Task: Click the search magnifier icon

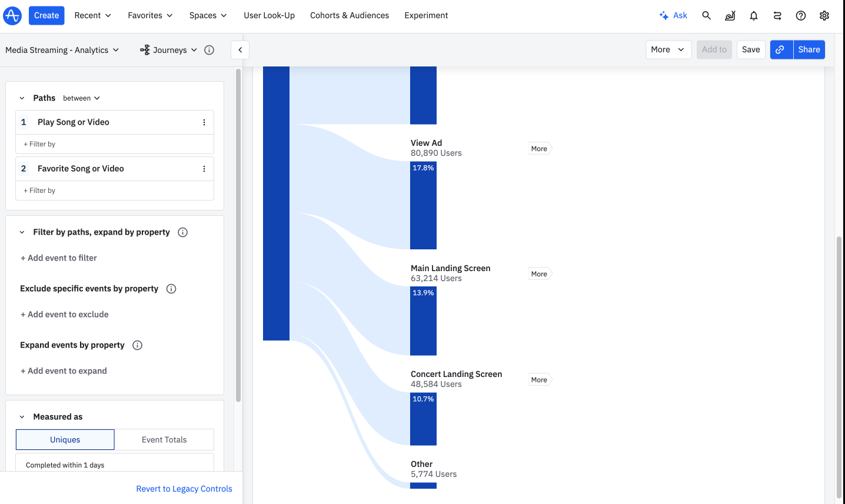Action: pos(707,15)
